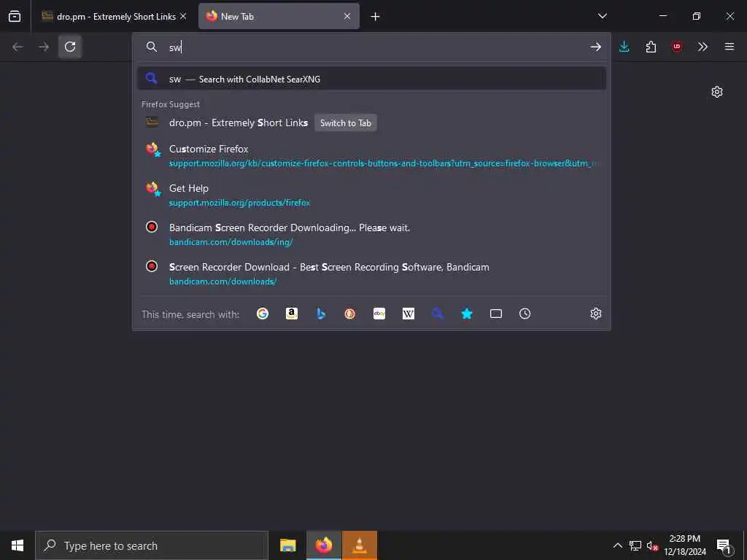Viewport: 747px width, 560px height.
Task: Select the New Tab tab
Action: tap(279, 16)
